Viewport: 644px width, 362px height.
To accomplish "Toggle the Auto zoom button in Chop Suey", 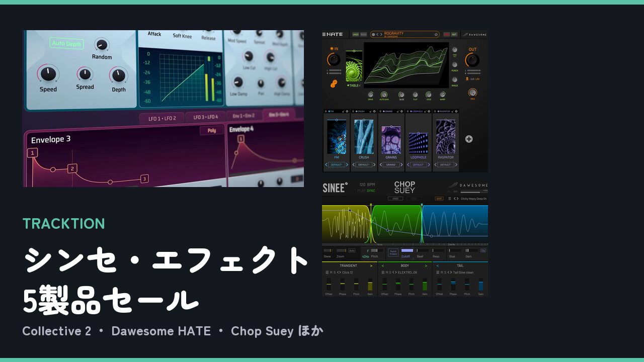I will click(x=352, y=250).
